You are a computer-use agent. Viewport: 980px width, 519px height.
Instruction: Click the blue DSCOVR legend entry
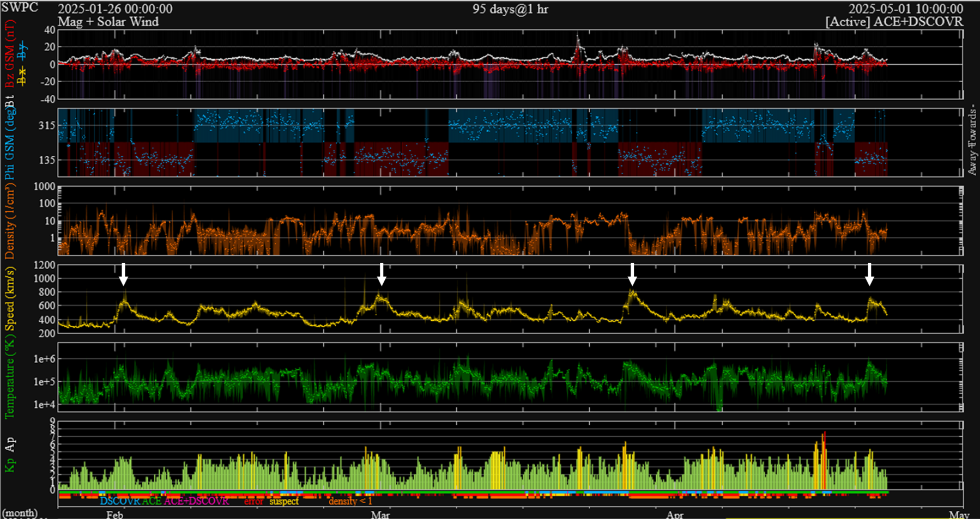119,501
